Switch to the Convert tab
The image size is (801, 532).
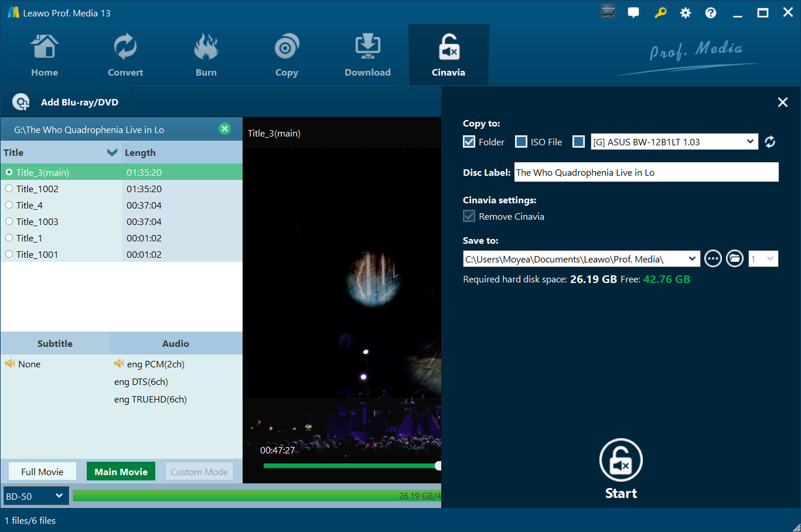pyautogui.click(x=125, y=56)
